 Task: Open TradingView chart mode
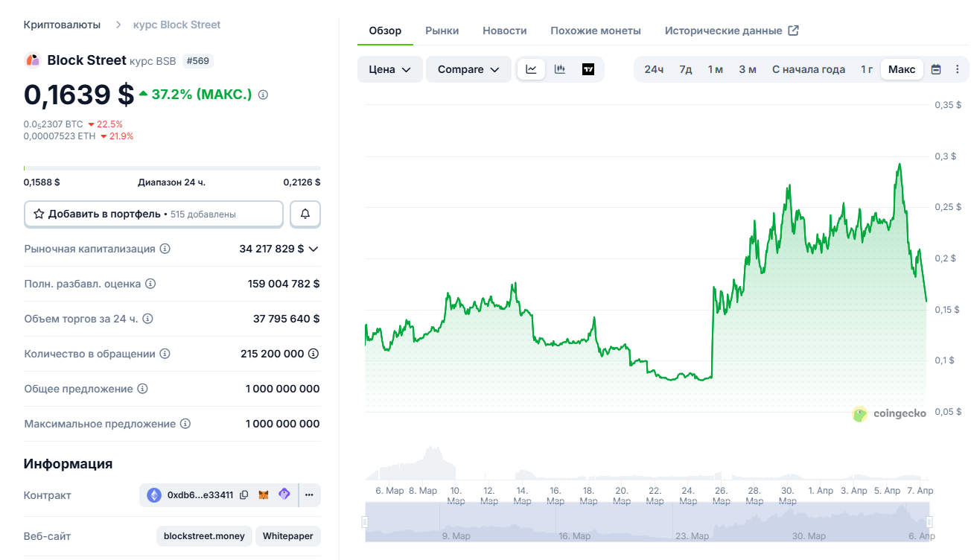588,69
